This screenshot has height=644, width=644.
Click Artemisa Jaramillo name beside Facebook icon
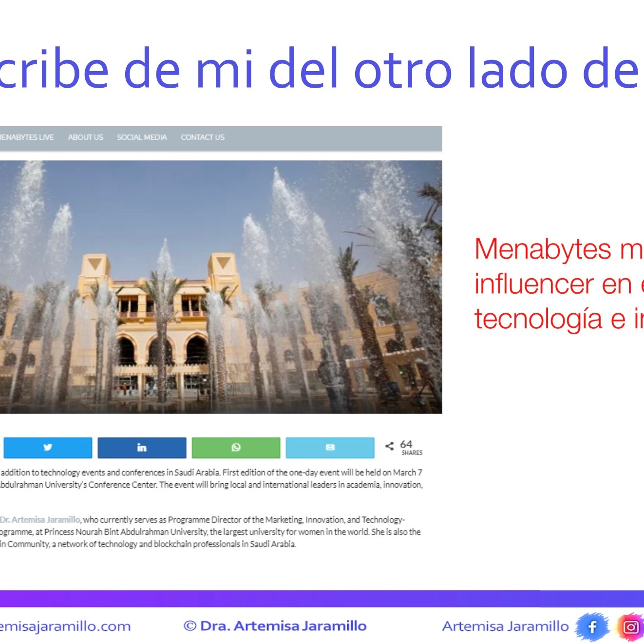pyautogui.click(x=505, y=626)
